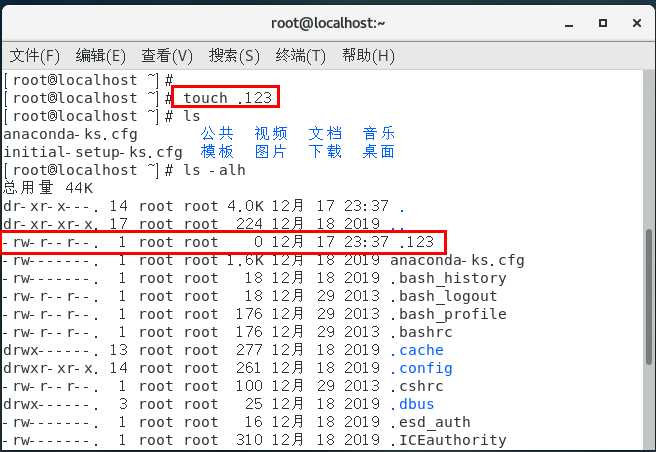Open the 编辑(E) menu

tap(100, 56)
